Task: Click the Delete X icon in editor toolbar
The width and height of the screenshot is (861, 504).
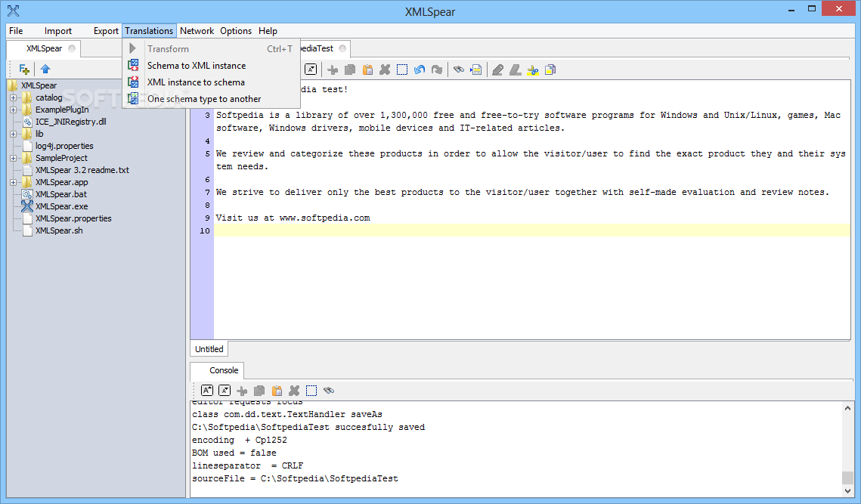Action: coord(385,70)
